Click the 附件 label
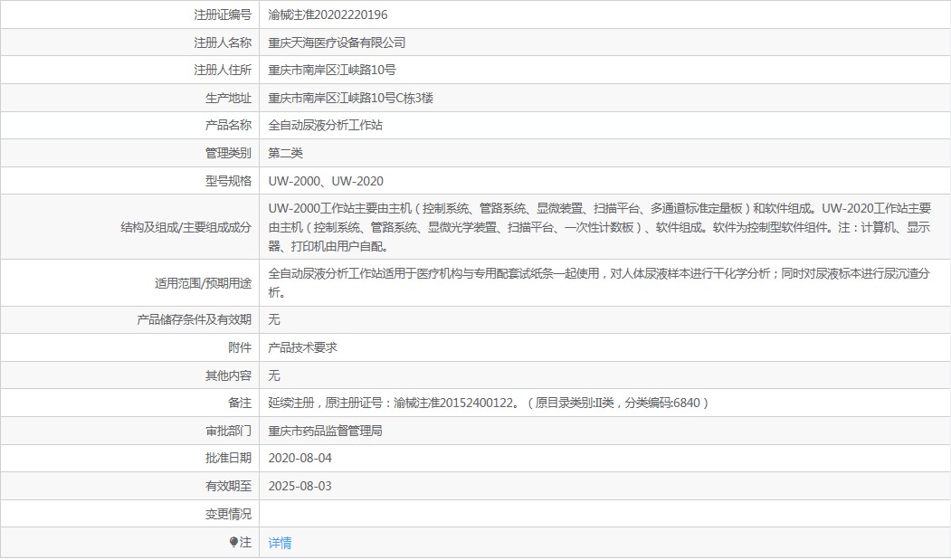Screen dimensions: 951x560 tap(240, 347)
